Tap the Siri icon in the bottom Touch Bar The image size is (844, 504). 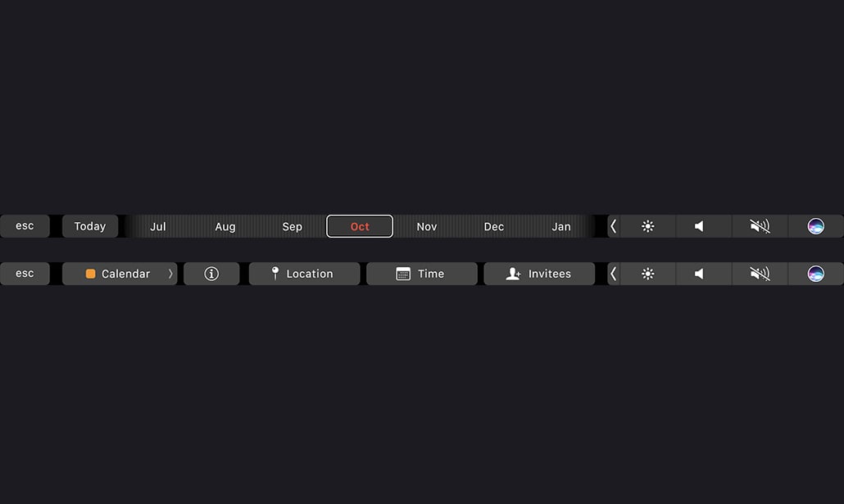pyautogui.click(x=815, y=274)
